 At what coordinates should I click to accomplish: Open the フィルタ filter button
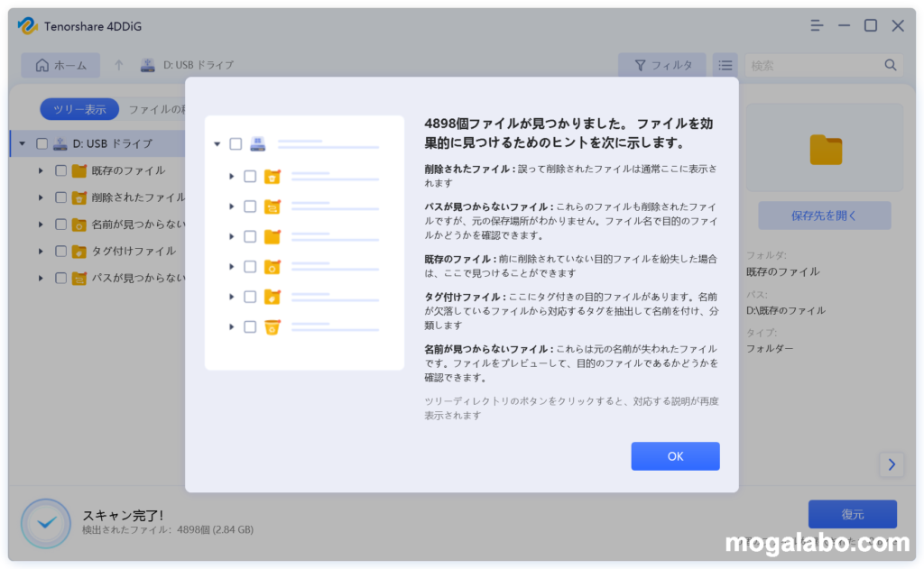click(663, 65)
